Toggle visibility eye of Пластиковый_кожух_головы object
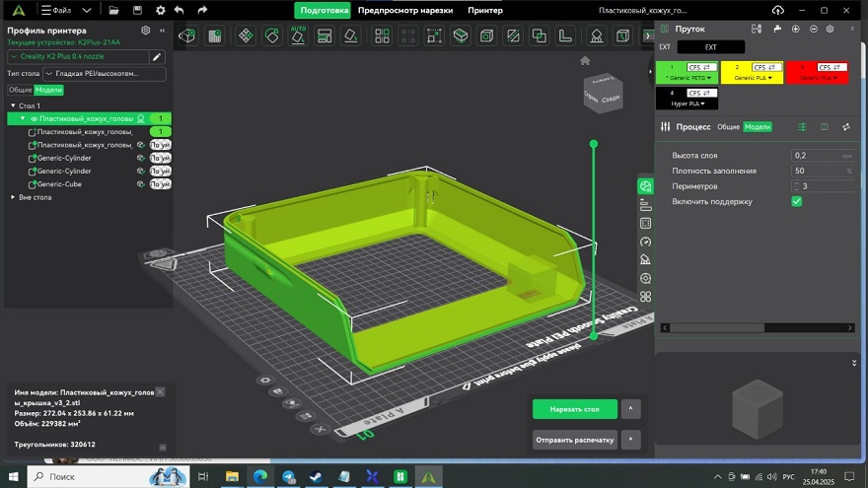 (x=34, y=118)
